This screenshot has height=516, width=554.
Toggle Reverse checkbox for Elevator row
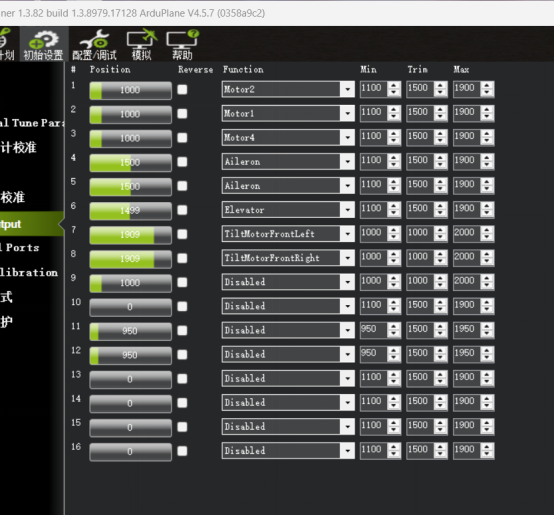(182, 210)
